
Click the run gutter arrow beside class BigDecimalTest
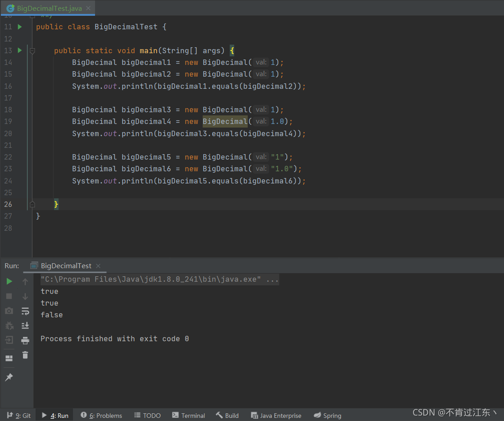pos(20,27)
